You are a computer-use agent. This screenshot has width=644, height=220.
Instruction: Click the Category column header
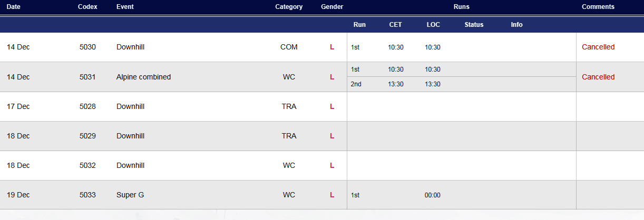[289, 7]
